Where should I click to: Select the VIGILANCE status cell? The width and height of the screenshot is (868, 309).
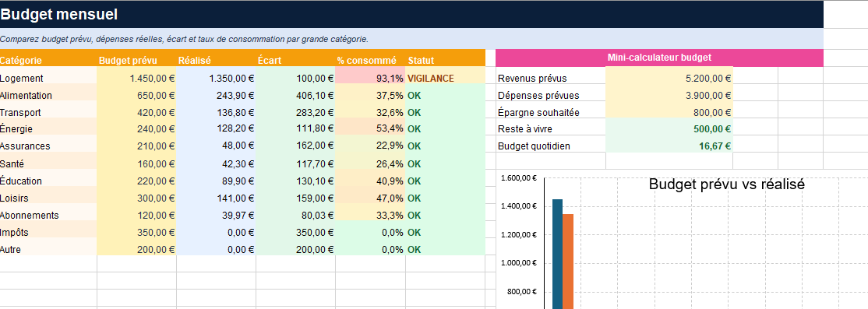(445, 79)
